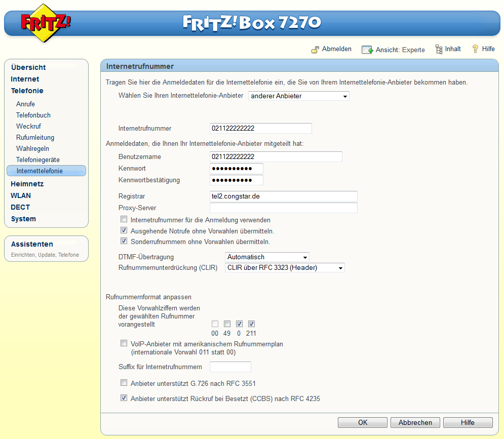Select Internettelefonie submenu item
Image resolution: width=504 pixels, height=439 pixels.
pyautogui.click(x=46, y=171)
